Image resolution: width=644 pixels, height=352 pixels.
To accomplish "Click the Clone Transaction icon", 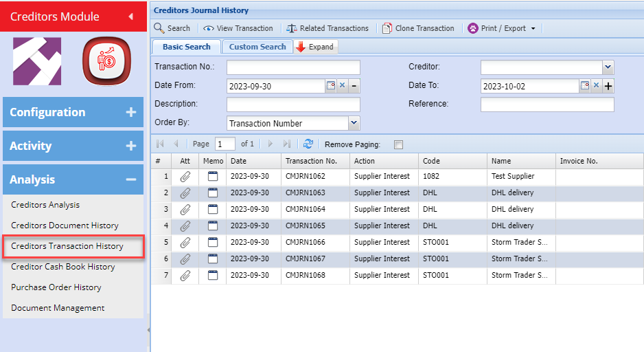I will coord(387,28).
